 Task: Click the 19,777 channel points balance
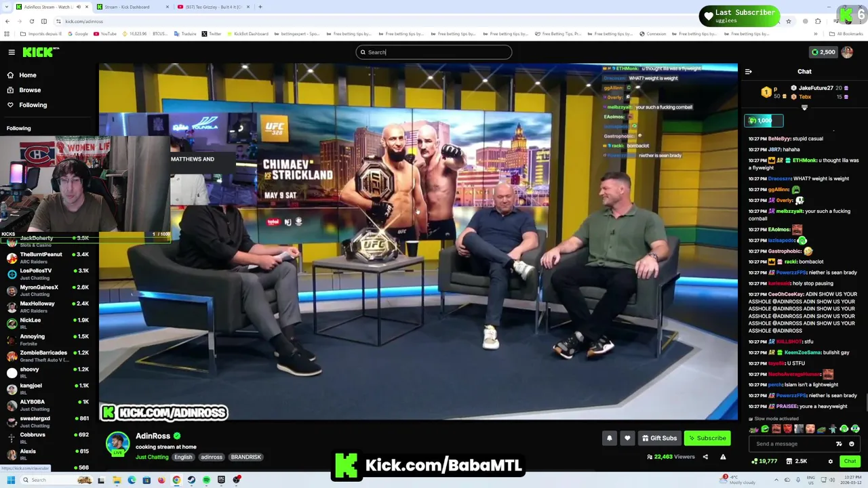tap(765, 462)
